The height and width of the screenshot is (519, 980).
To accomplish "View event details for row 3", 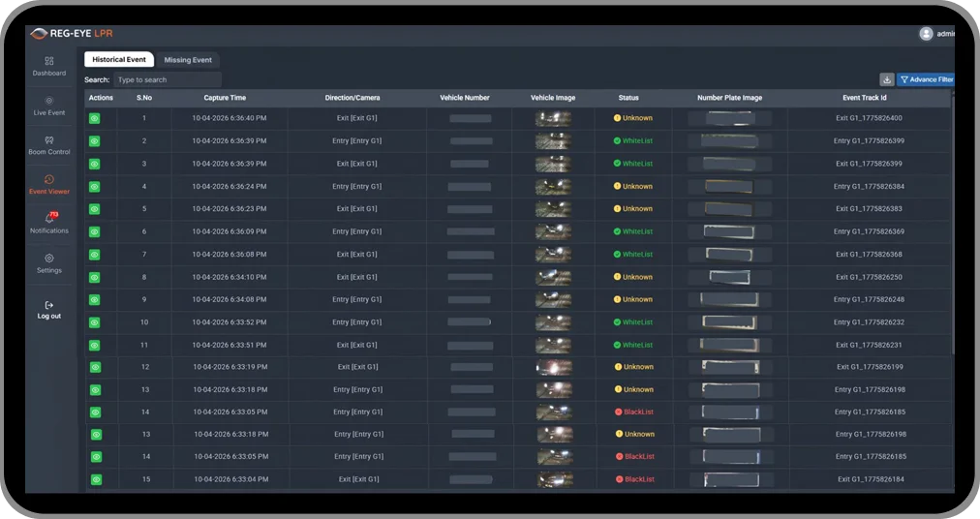I will [x=94, y=164].
